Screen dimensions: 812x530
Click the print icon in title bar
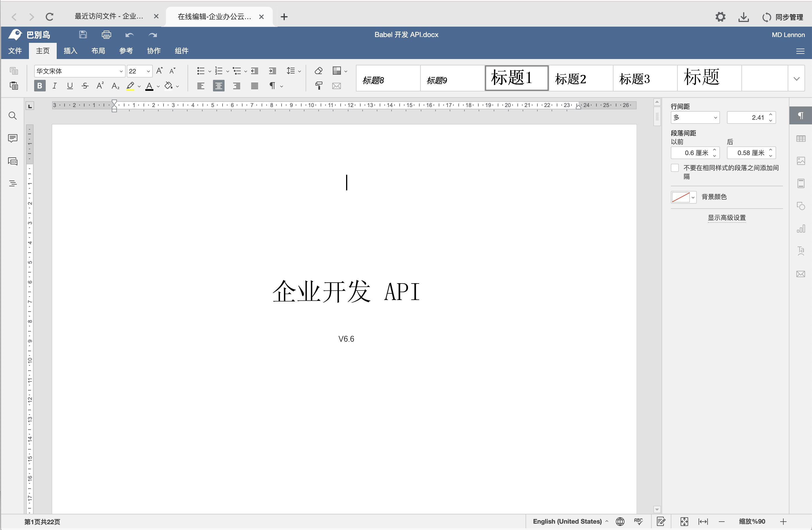coord(106,34)
